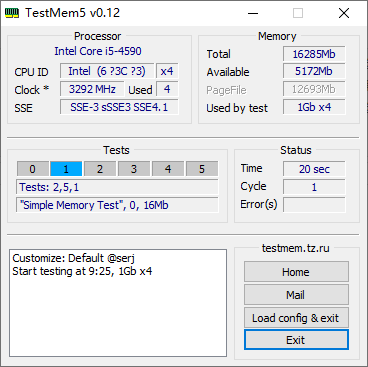Click the Time 20 sec value
This screenshot has height=367, width=368.
[x=314, y=169]
